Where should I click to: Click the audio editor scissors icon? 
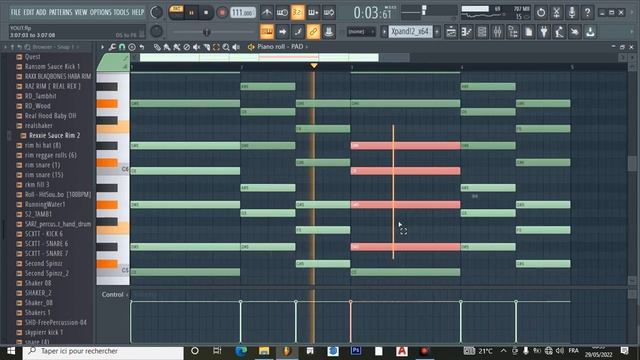click(556, 13)
